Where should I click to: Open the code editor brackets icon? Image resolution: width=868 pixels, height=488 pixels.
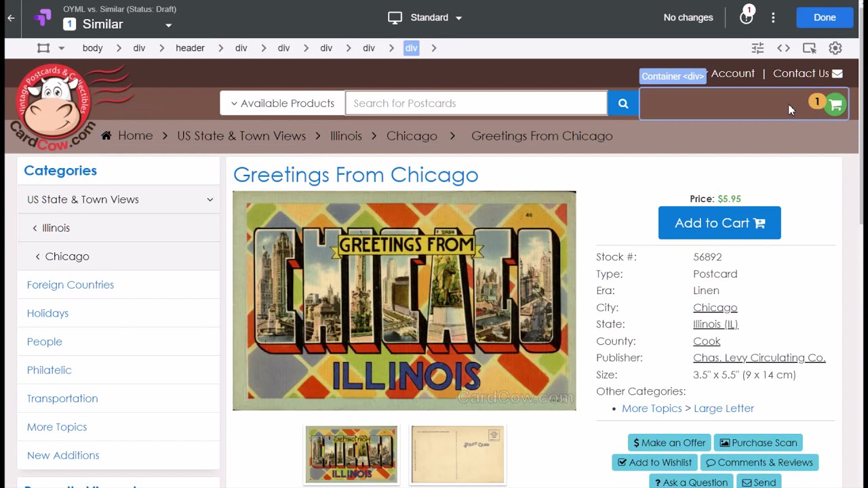click(783, 48)
